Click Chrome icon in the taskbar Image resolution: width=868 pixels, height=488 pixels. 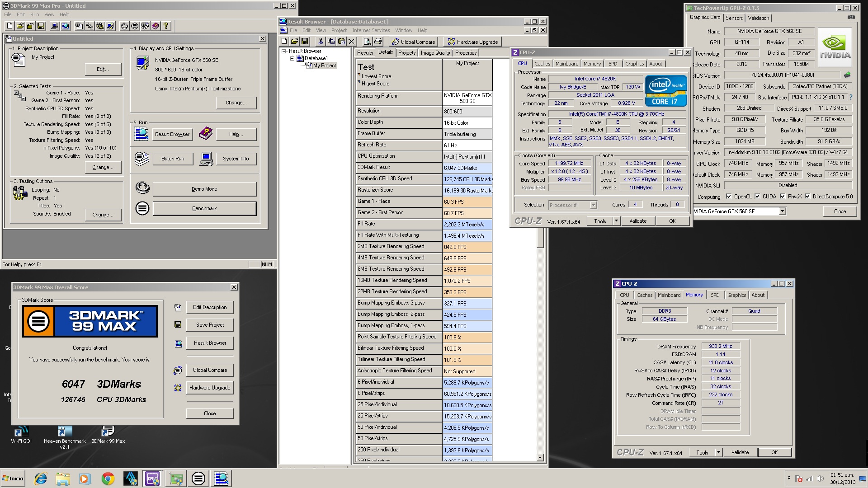tap(108, 479)
